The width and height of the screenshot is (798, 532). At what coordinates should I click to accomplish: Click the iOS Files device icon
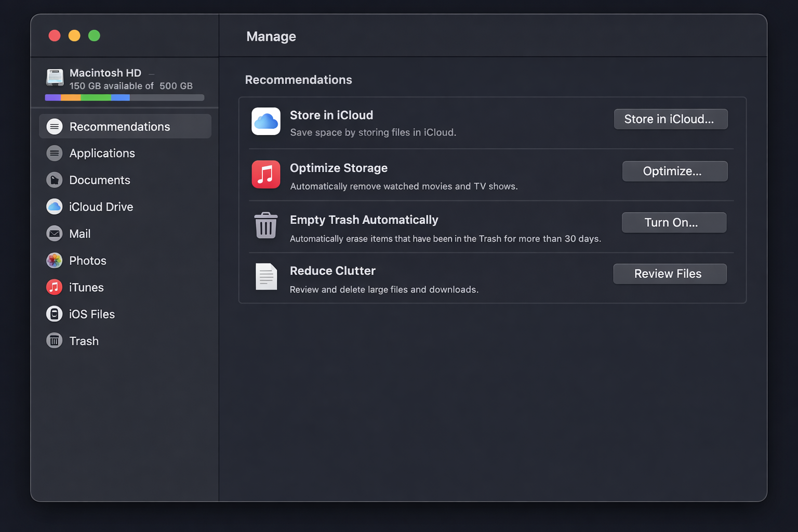(55, 314)
